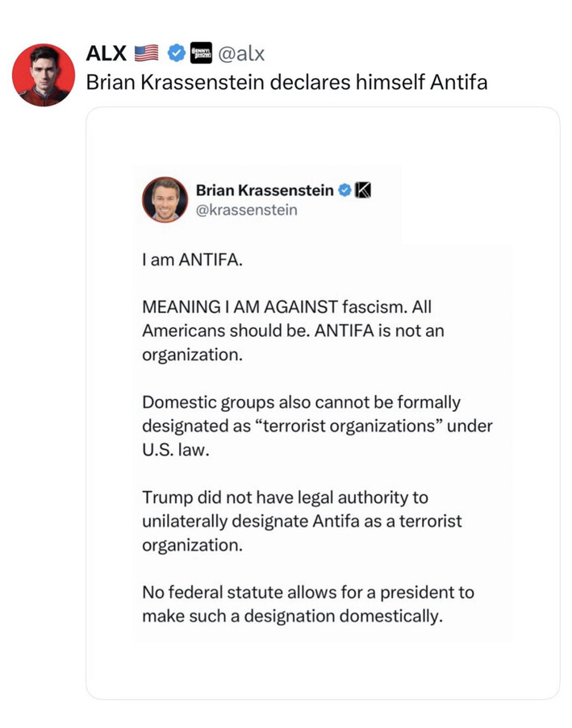The width and height of the screenshot is (572, 728).
Task: Click the black K badge after Krassenstein's name
Action: (x=362, y=190)
